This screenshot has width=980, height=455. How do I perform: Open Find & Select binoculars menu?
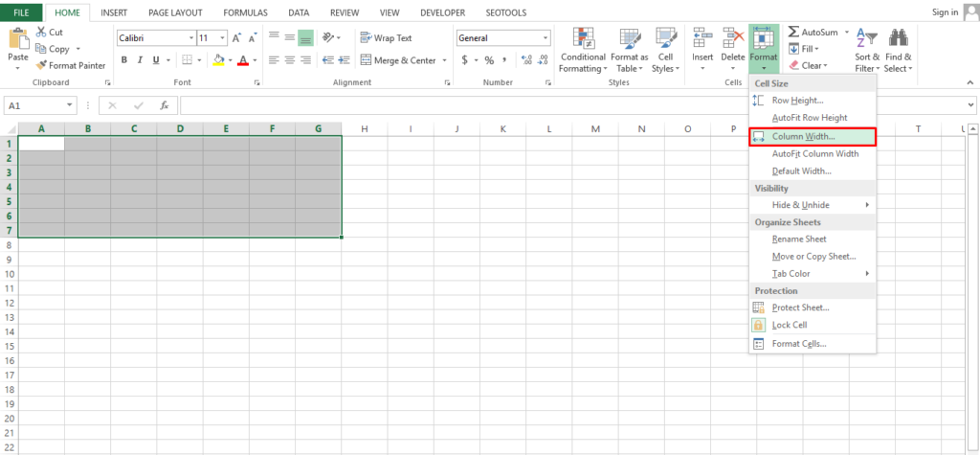tap(898, 51)
